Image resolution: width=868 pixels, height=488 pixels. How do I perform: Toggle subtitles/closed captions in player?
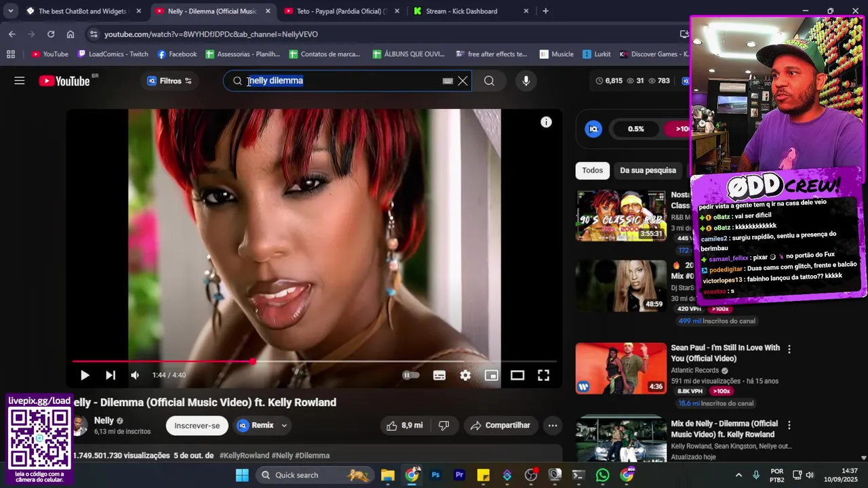(x=439, y=375)
